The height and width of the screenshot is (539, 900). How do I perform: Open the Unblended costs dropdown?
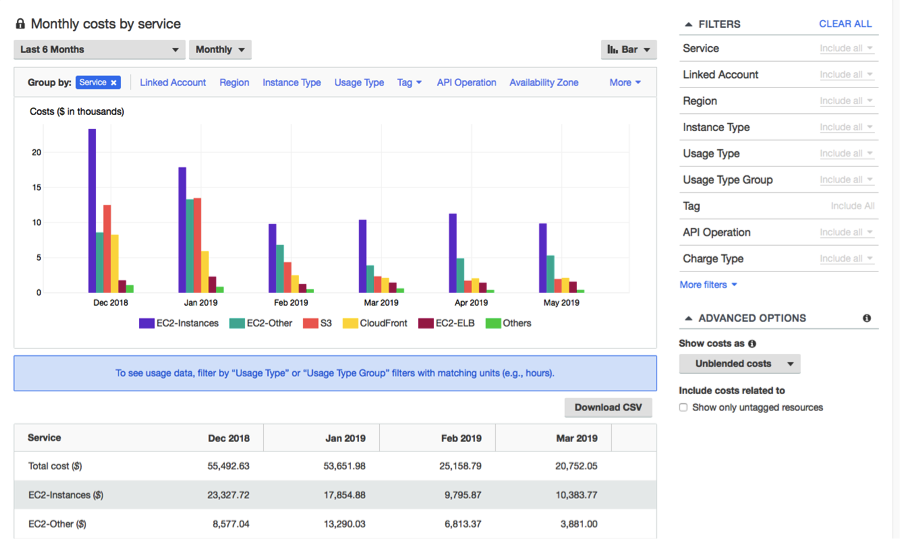click(x=740, y=364)
